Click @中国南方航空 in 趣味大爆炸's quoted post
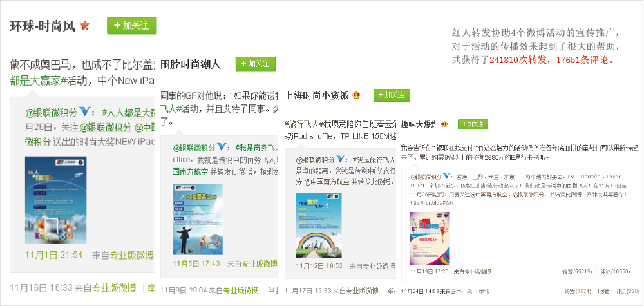The image size is (644, 306). point(488,193)
